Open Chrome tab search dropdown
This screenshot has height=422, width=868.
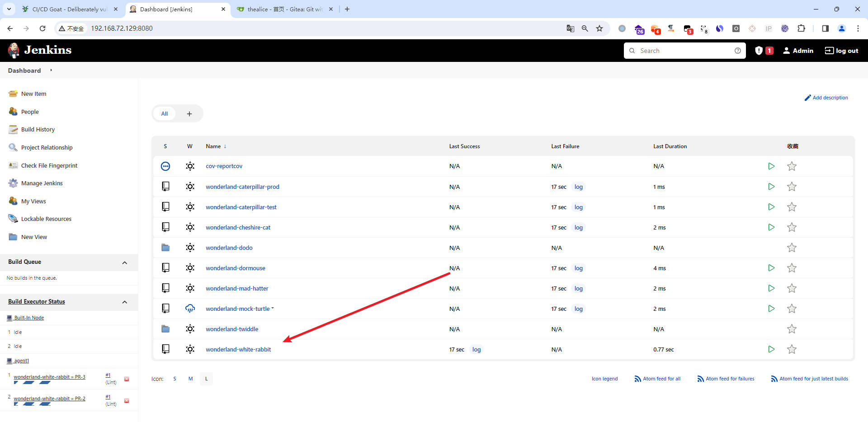[9, 9]
